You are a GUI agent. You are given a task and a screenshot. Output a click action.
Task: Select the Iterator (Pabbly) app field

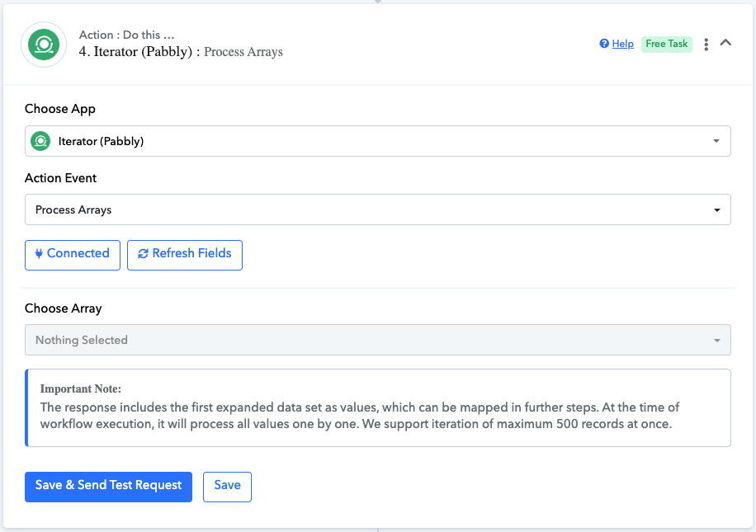click(x=377, y=141)
